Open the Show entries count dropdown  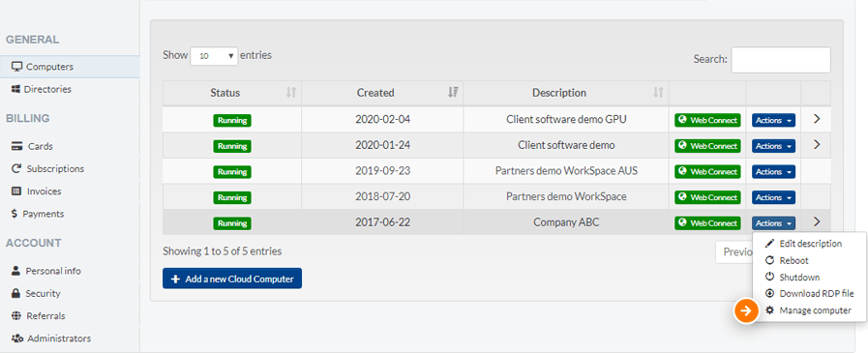click(214, 56)
